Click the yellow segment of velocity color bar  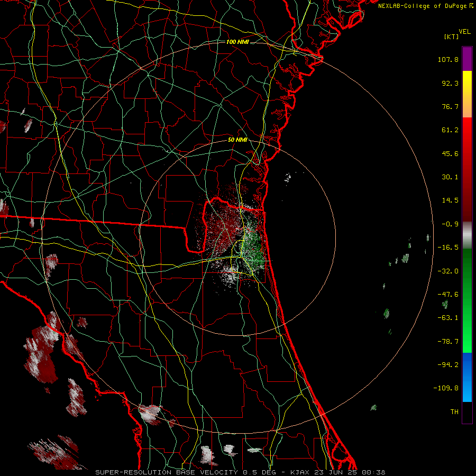click(467, 94)
